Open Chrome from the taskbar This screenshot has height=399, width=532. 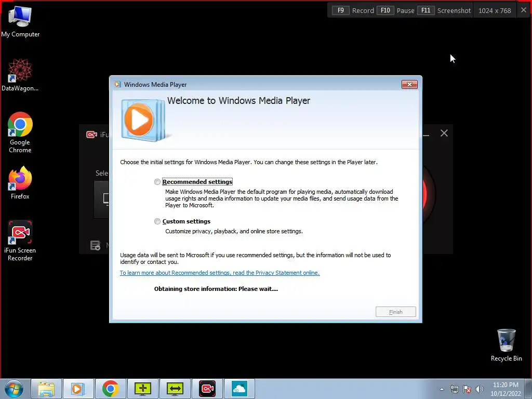[110, 389]
